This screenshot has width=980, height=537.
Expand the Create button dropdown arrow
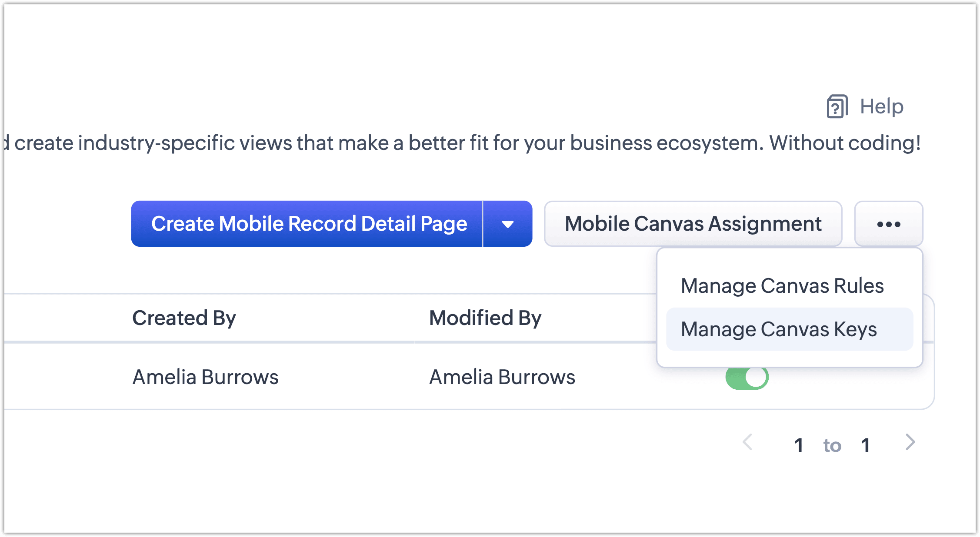pyautogui.click(x=507, y=224)
